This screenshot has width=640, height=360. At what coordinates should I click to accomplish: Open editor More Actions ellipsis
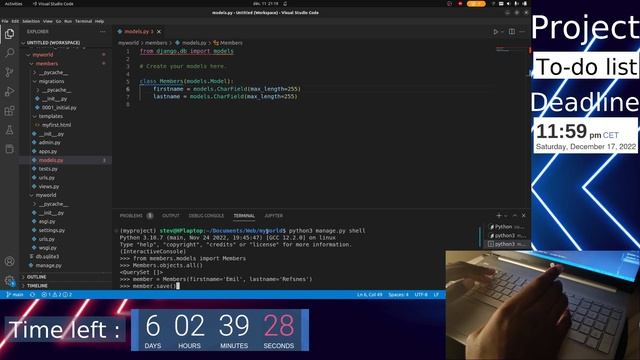click(x=522, y=31)
